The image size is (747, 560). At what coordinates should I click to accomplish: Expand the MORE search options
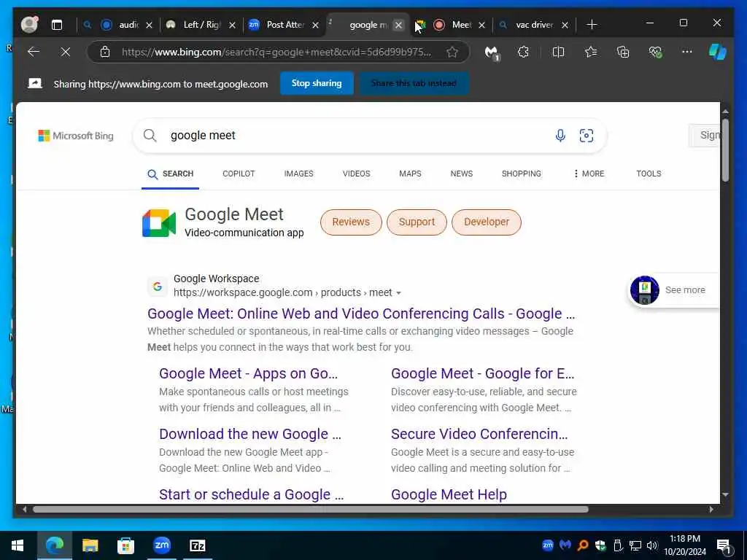click(x=589, y=174)
